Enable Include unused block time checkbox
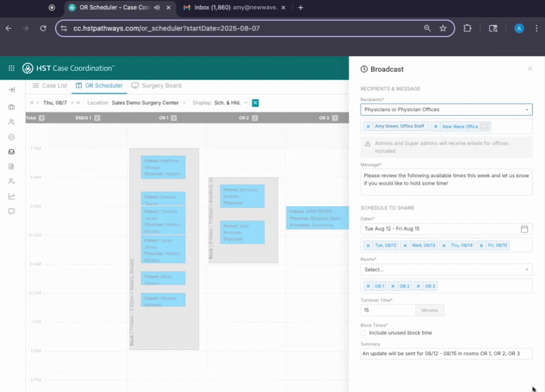545x392 pixels. (x=363, y=333)
